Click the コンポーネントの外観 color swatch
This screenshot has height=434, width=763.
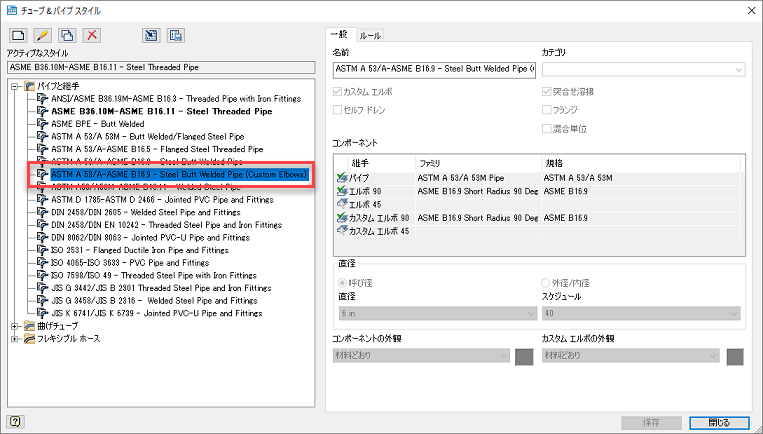(524, 357)
